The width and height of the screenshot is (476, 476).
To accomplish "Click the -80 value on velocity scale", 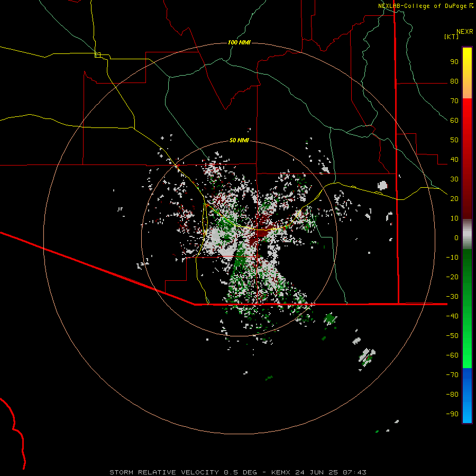I will [452, 395].
